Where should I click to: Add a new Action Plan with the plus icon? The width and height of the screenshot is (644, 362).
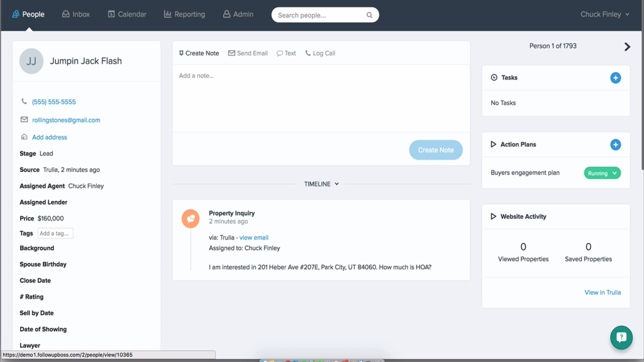point(615,144)
